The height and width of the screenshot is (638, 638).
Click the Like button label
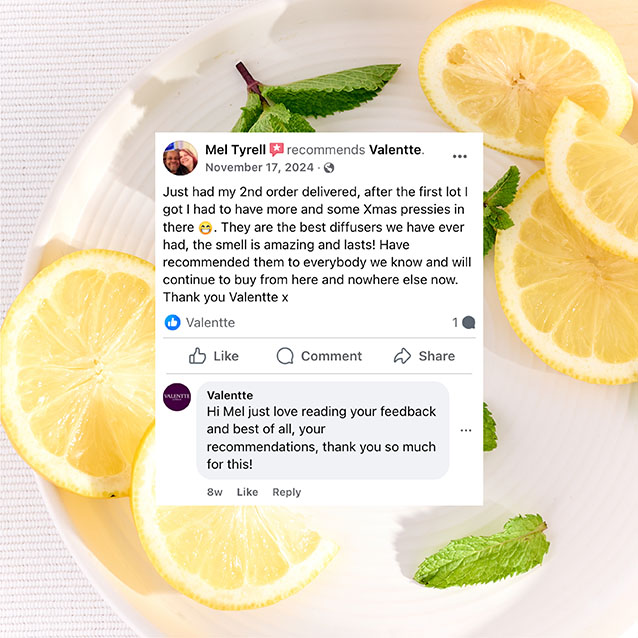tap(226, 356)
